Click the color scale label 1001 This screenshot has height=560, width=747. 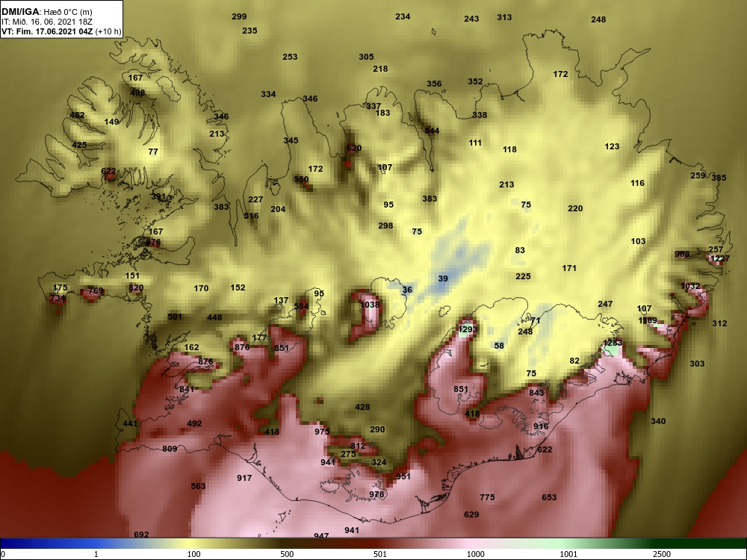click(x=568, y=554)
